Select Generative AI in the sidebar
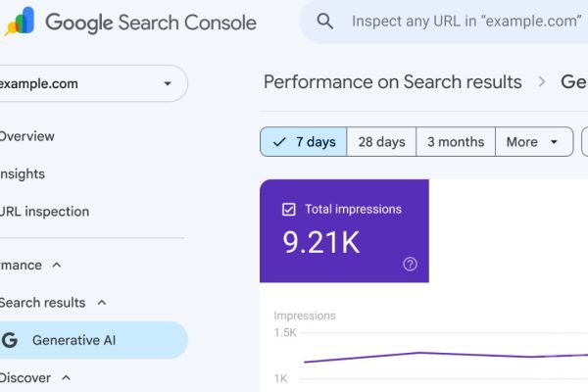 click(x=92, y=340)
